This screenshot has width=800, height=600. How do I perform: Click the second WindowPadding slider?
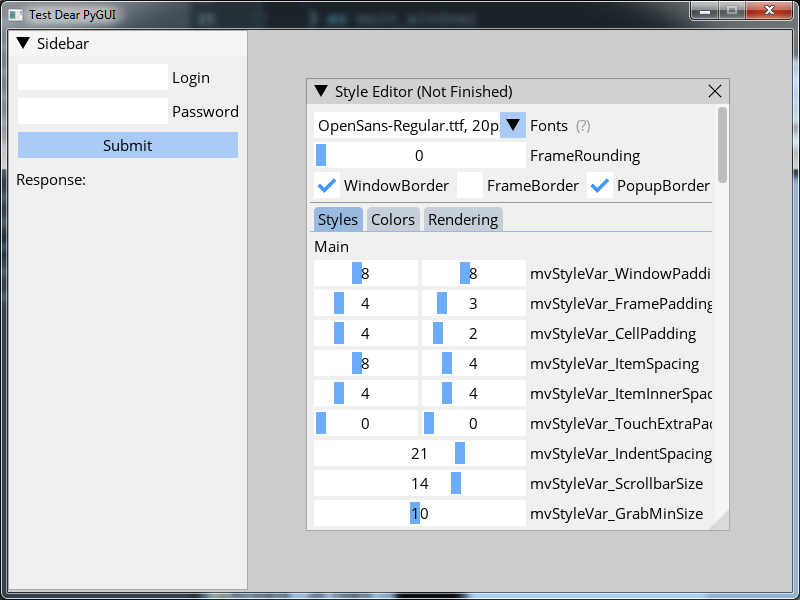[473, 273]
